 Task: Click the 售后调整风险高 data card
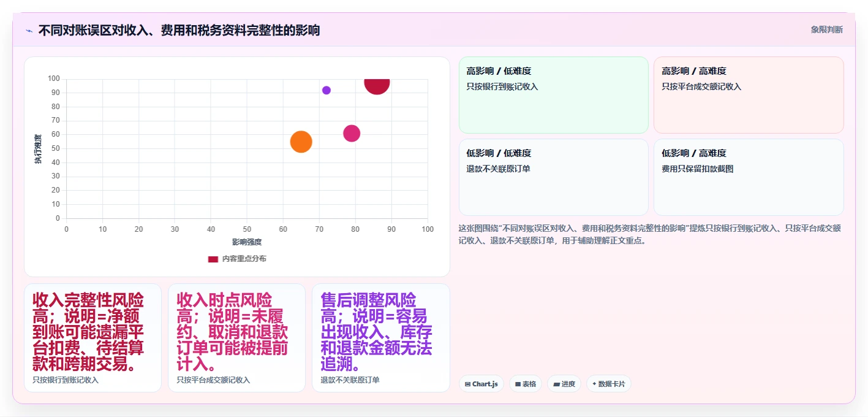click(381, 338)
